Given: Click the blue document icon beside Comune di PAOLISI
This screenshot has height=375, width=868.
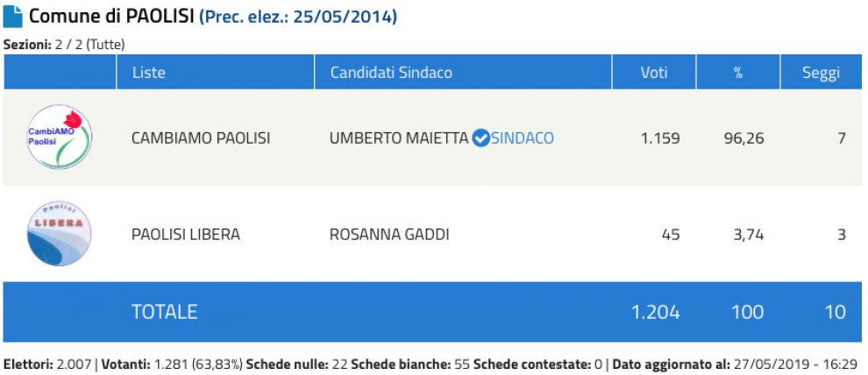Looking at the screenshot, I should (13, 17).
